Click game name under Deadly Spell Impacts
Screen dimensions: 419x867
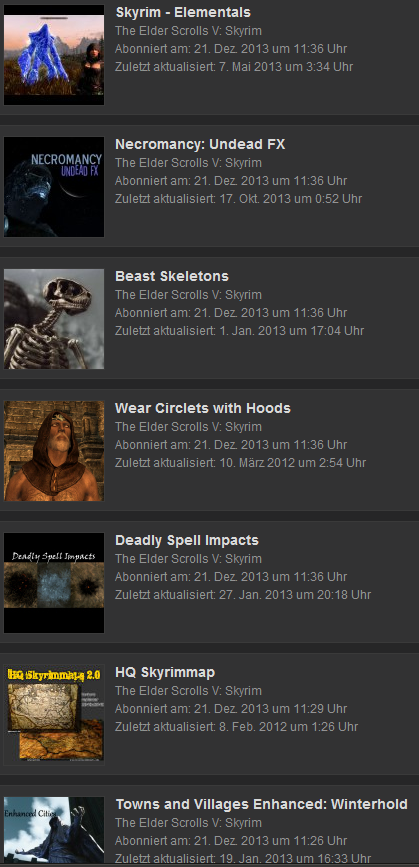(188, 559)
